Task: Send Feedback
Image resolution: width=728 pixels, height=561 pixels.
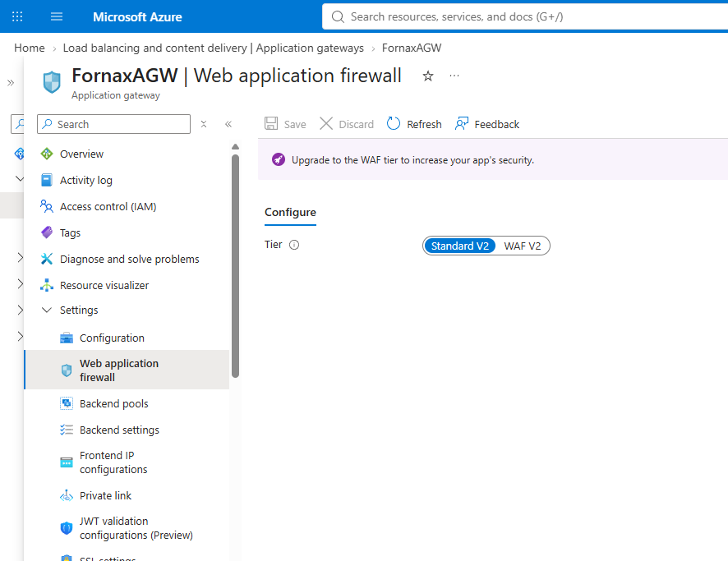Action: (x=487, y=124)
